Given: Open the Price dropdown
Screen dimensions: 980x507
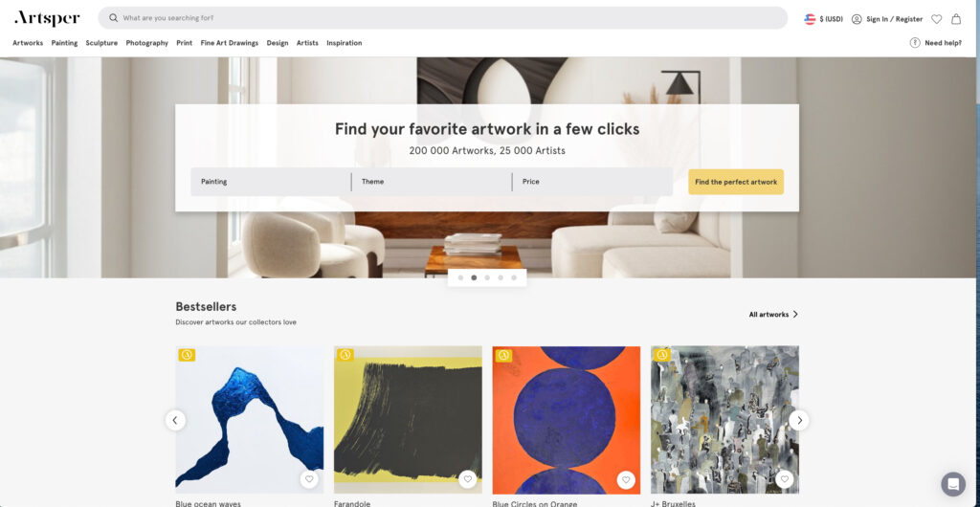Looking at the screenshot, I should pos(592,182).
